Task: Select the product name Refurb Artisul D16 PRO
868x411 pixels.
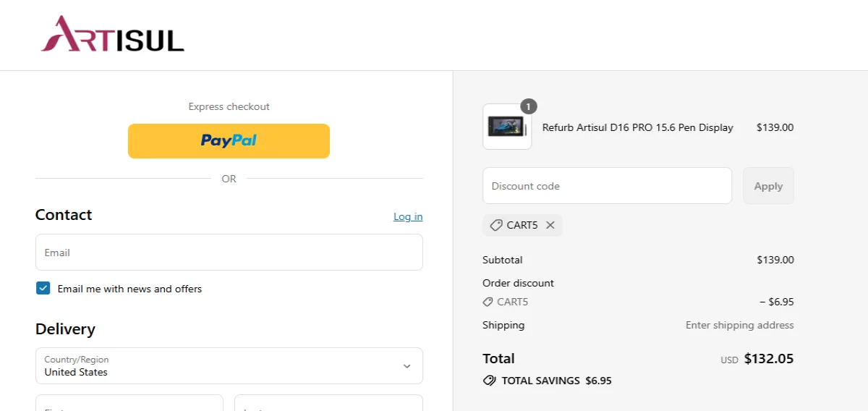Action: pos(638,127)
